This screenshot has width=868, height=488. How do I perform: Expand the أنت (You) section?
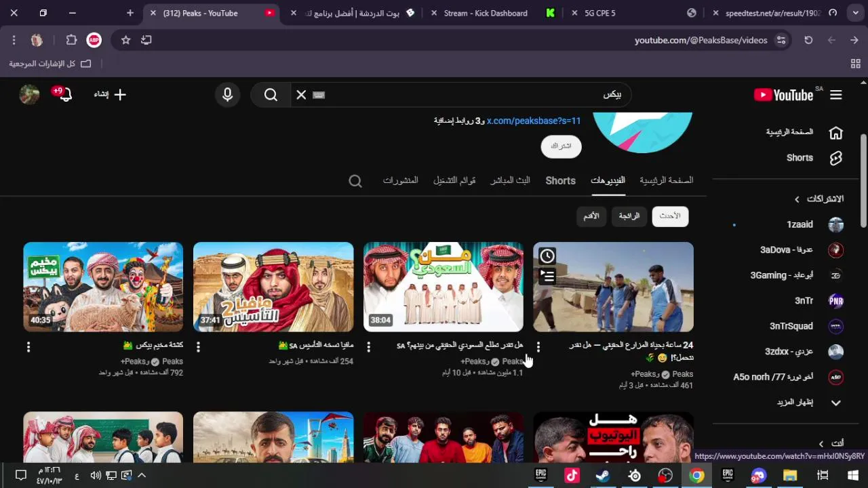coord(831,443)
